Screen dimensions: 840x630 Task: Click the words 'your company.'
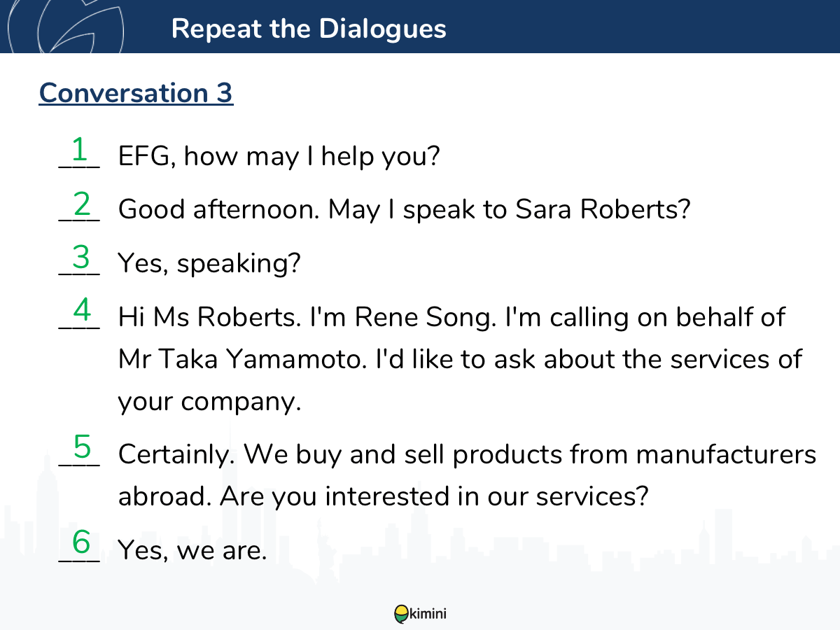click(x=209, y=402)
